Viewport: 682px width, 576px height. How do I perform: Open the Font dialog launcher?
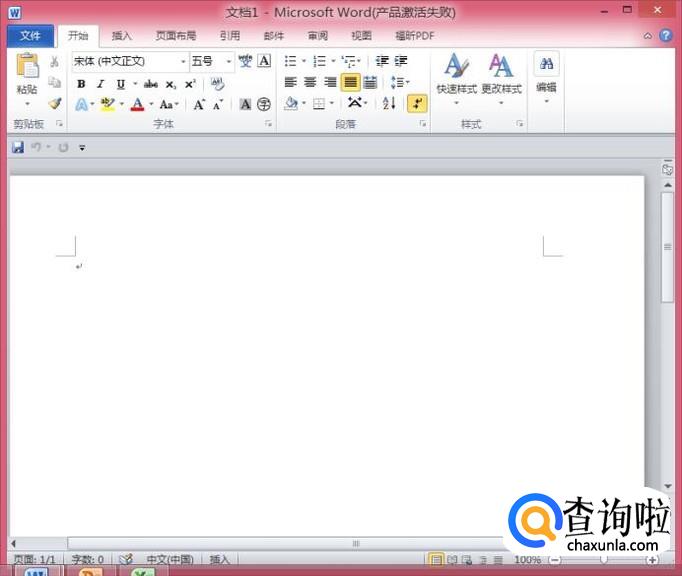point(268,124)
